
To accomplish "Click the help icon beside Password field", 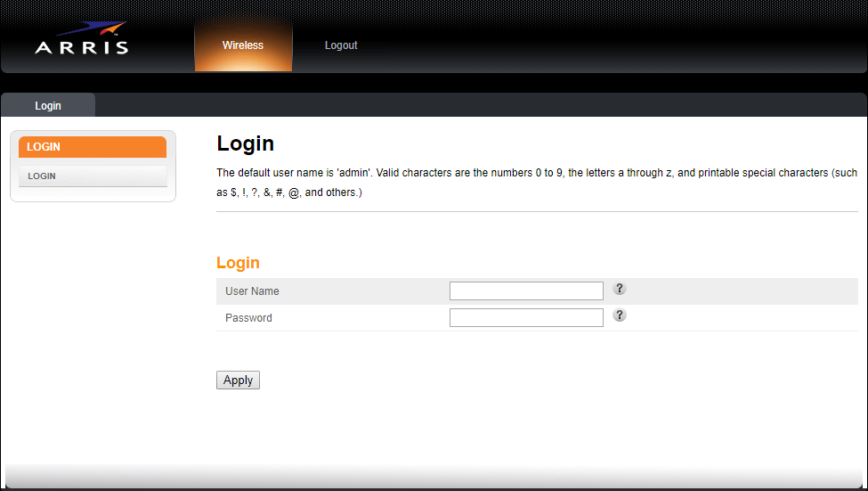I will pyautogui.click(x=620, y=315).
